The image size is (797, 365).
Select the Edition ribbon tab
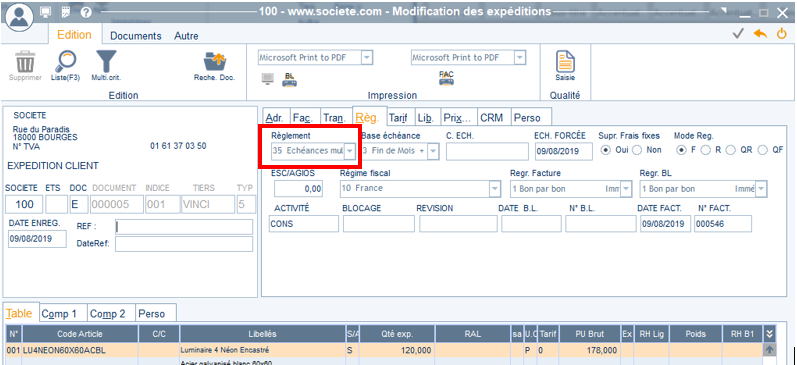(74, 35)
